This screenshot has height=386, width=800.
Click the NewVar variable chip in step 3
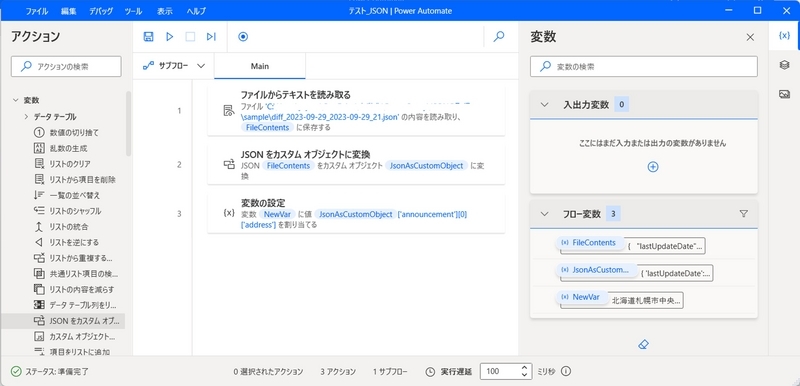click(x=277, y=214)
